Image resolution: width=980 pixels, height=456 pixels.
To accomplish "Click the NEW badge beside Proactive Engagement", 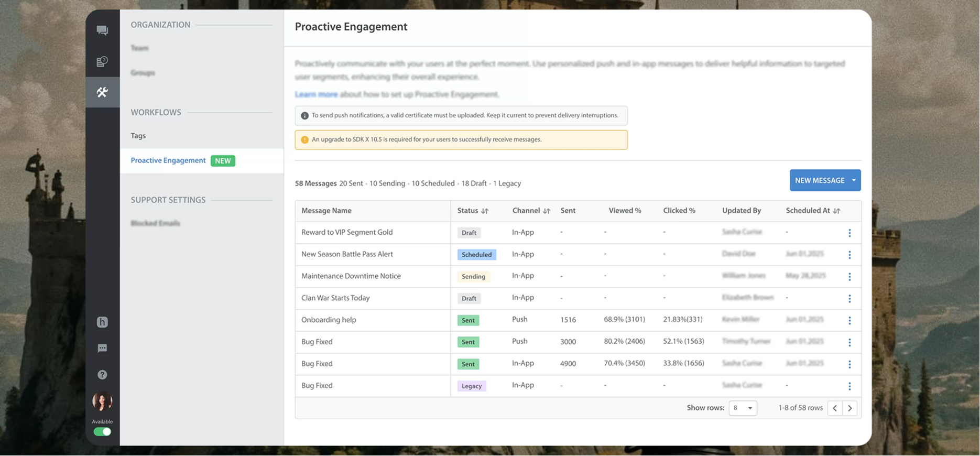I will (x=223, y=161).
